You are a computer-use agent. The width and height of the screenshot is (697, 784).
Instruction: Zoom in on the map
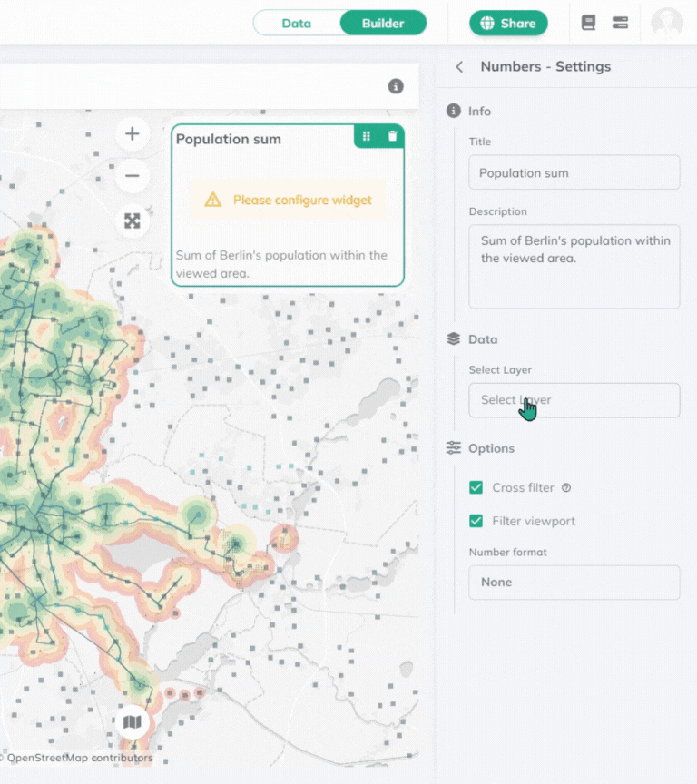(133, 134)
